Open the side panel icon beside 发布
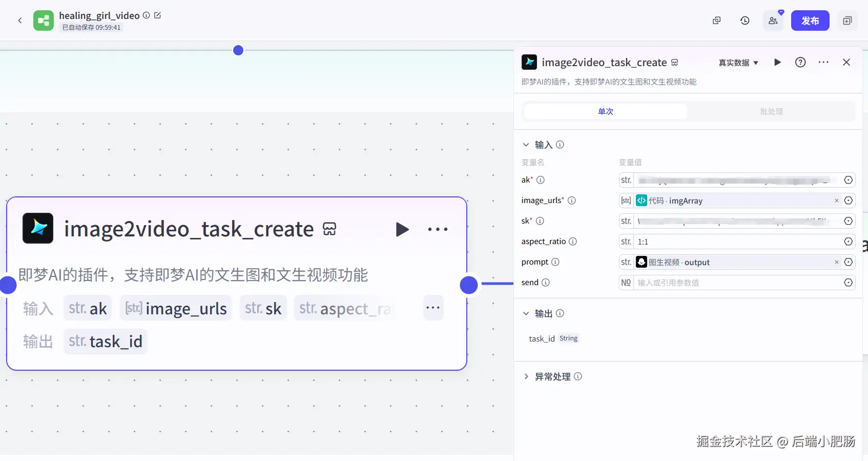 848,21
